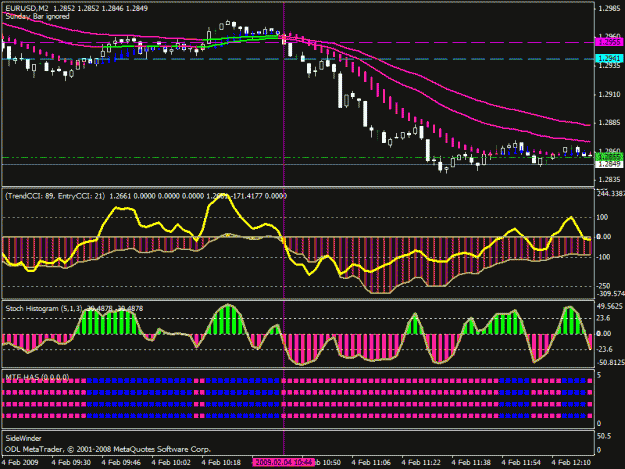Click the 'Sunday Bar ignored' label
Viewport: 625px width, 469px height.
(37, 17)
